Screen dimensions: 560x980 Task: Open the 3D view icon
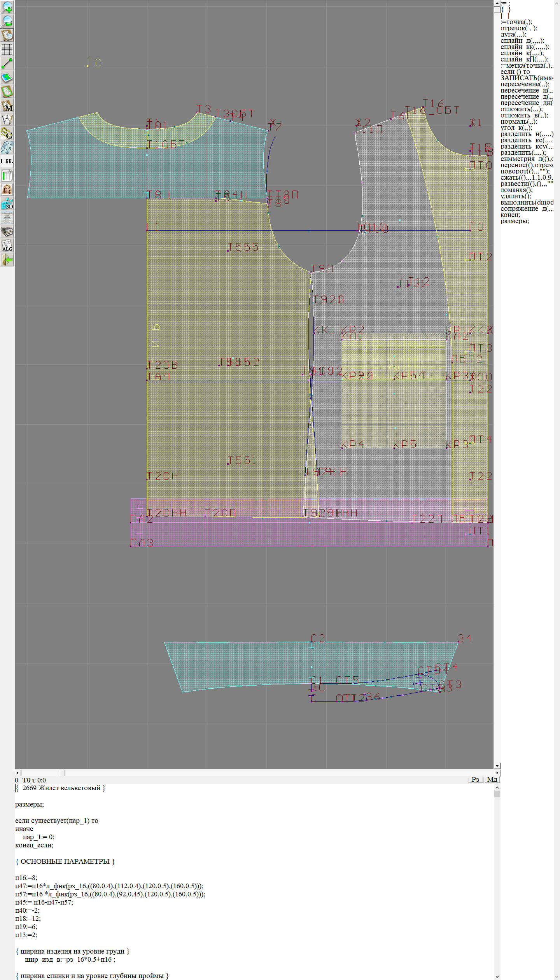click(7, 203)
